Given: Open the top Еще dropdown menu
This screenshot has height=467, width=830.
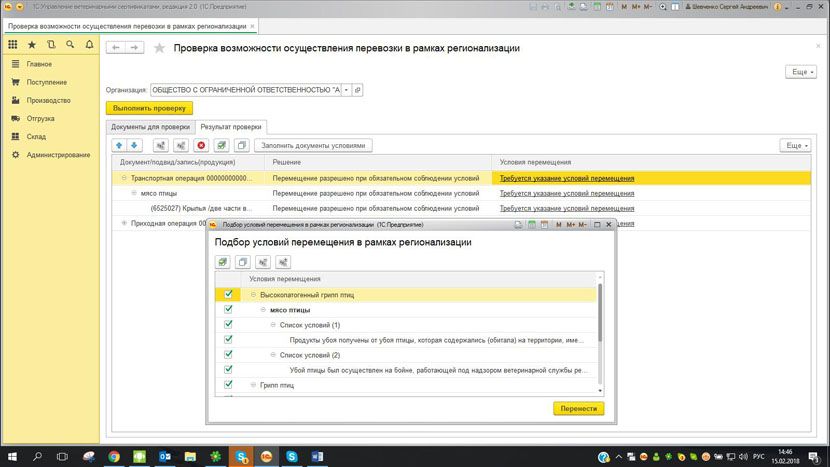Looking at the screenshot, I should [801, 72].
